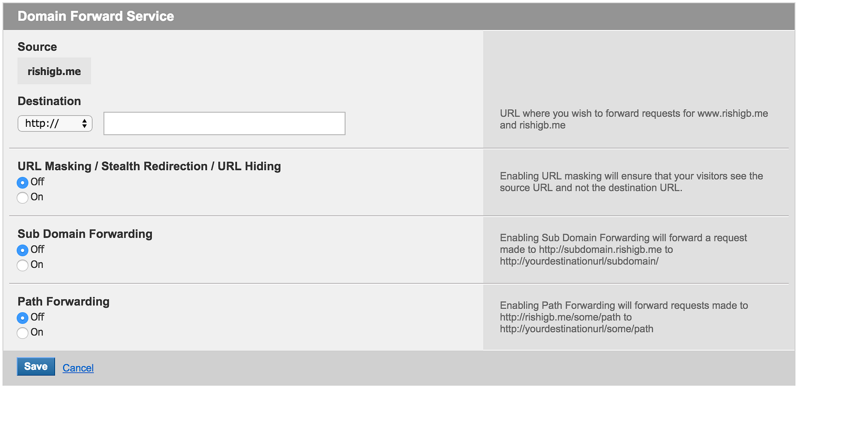
Task: Click the Destination field label
Action: coord(49,101)
